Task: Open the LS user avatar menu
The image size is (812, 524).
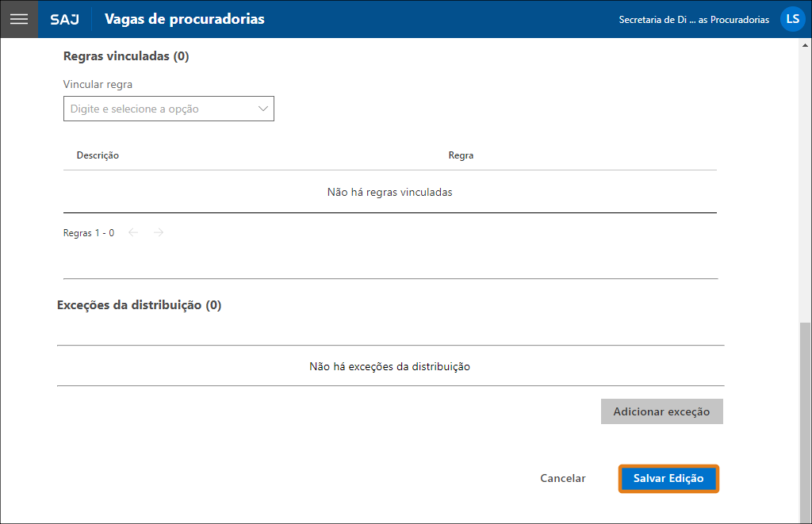Action: [x=792, y=19]
